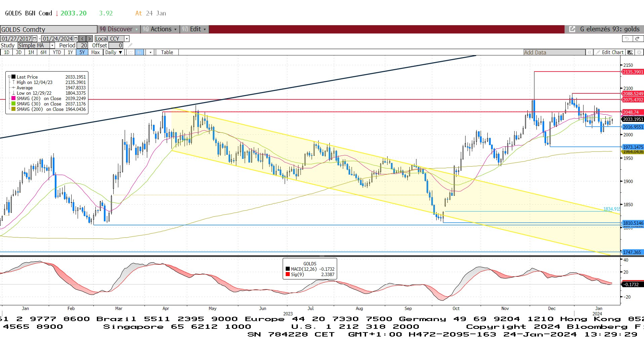The width and height of the screenshot is (644, 353).
Task: Click the Last Price black color swatch
Action: [13, 77]
